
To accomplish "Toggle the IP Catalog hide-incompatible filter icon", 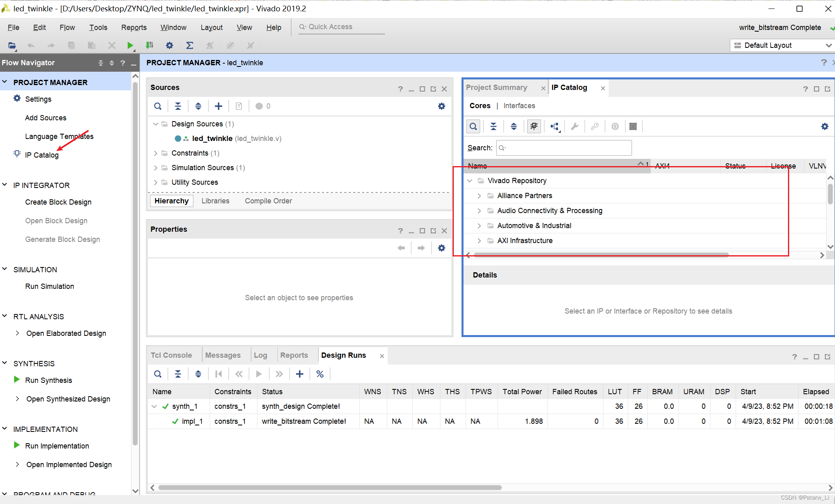I will [534, 126].
